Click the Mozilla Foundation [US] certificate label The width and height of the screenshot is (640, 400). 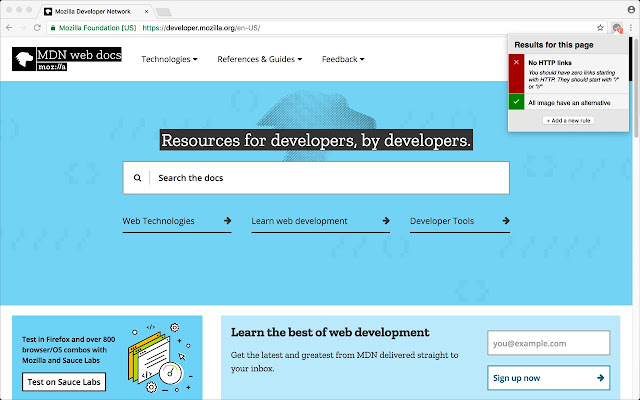pyautogui.click(x=98, y=28)
